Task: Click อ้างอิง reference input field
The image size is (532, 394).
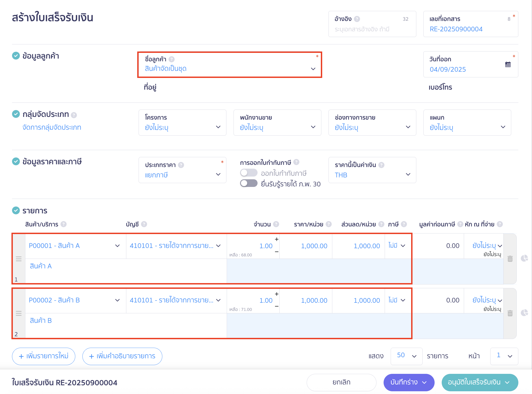Action: pyautogui.click(x=372, y=24)
